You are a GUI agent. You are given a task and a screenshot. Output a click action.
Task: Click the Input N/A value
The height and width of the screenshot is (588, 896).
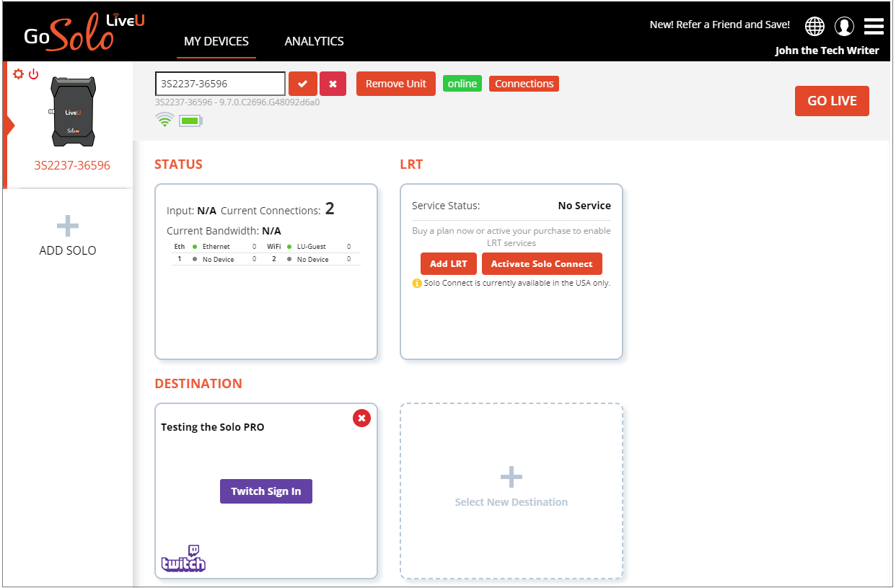(207, 211)
